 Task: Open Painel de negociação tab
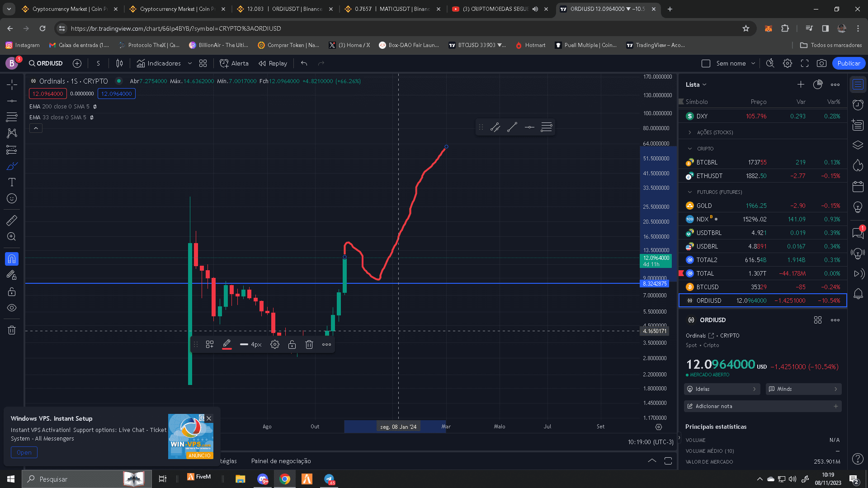pos(281,461)
